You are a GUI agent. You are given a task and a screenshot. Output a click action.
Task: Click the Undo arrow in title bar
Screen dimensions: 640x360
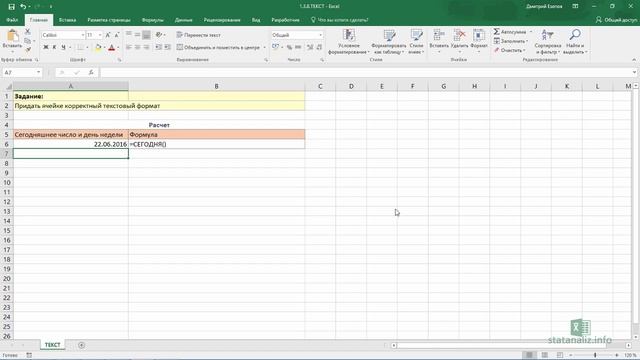tap(23, 7)
